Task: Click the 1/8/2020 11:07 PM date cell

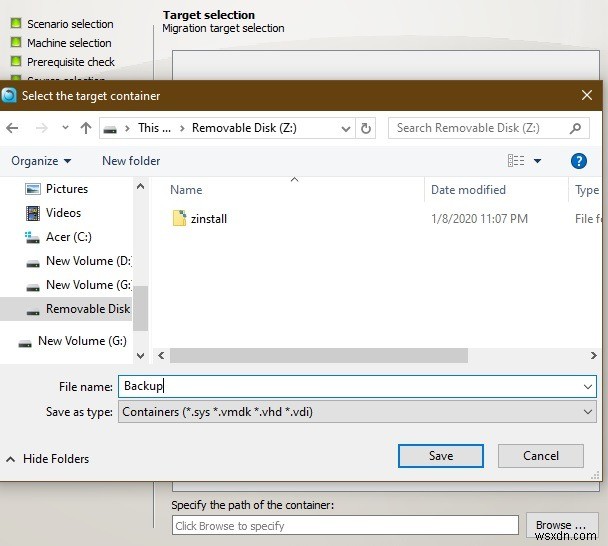Action: tap(479, 219)
